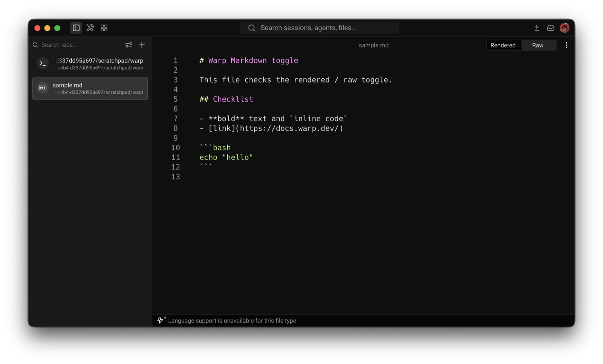Click the sample.md file title
Image resolution: width=603 pixels, height=364 pixels.
click(x=373, y=45)
